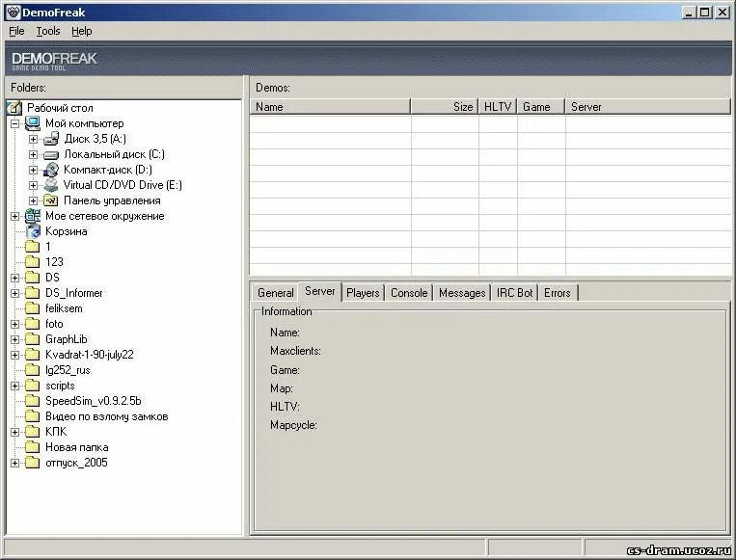This screenshot has height=560, width=736.
Task: Click the HLTV column header
Action: click(498, 107)
